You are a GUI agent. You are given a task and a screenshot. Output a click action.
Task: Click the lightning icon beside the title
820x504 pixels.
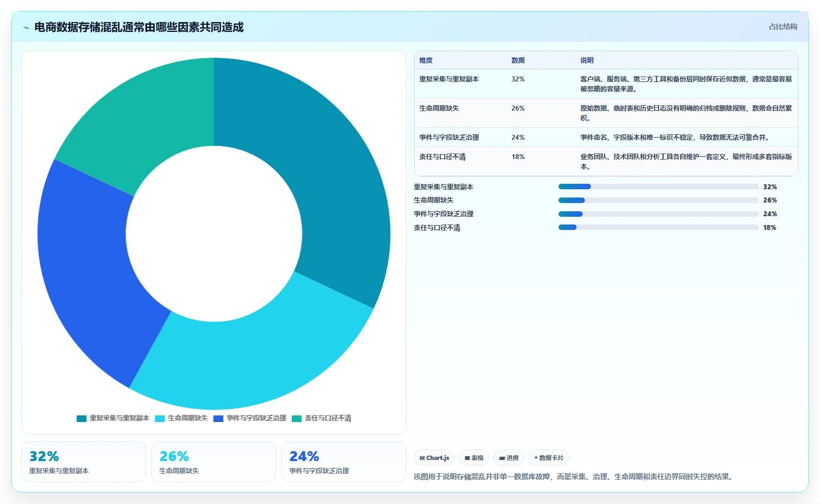point(26,28)
